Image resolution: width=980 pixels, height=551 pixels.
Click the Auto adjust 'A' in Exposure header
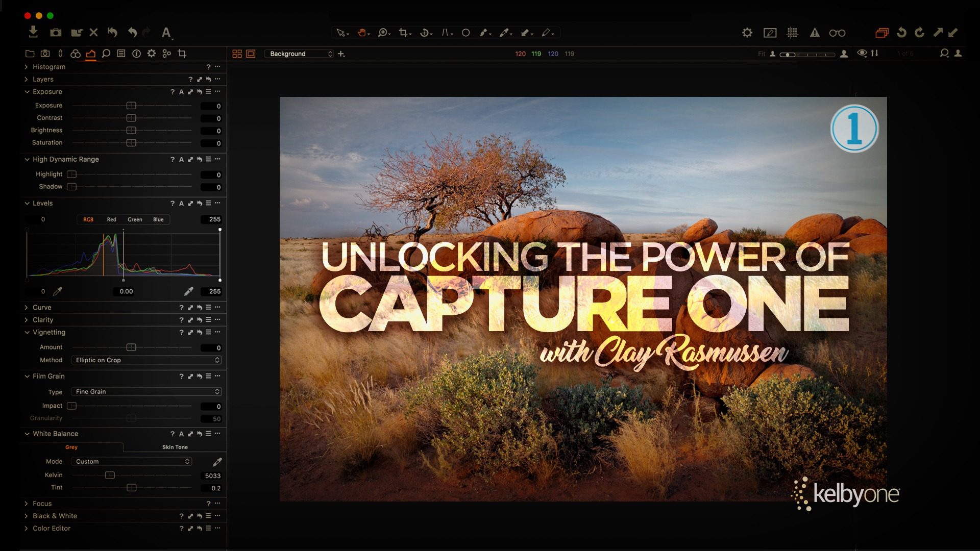click(181, 92)
